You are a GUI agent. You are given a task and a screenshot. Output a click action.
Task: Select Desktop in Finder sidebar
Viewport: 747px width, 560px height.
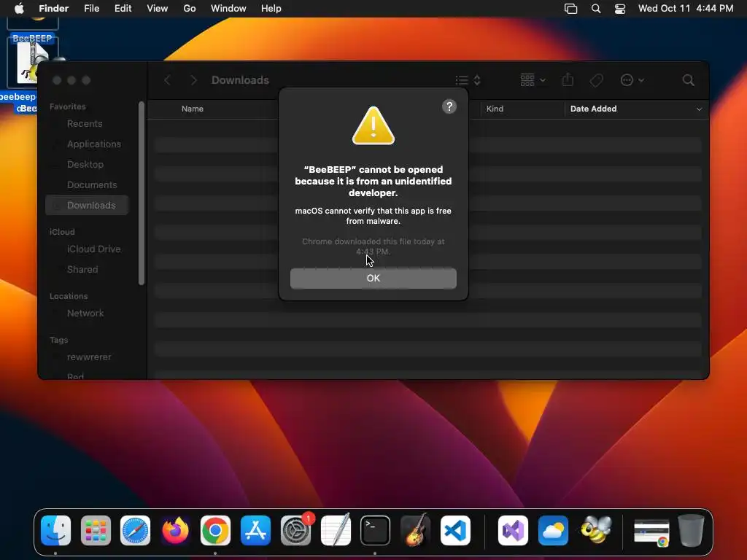pyautogui.click(x=85, y=165)
